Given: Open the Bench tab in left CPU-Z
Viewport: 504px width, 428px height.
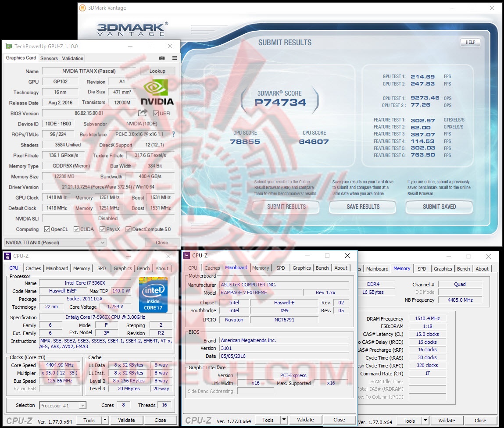Looking at the screenshot, I should 143,268.
